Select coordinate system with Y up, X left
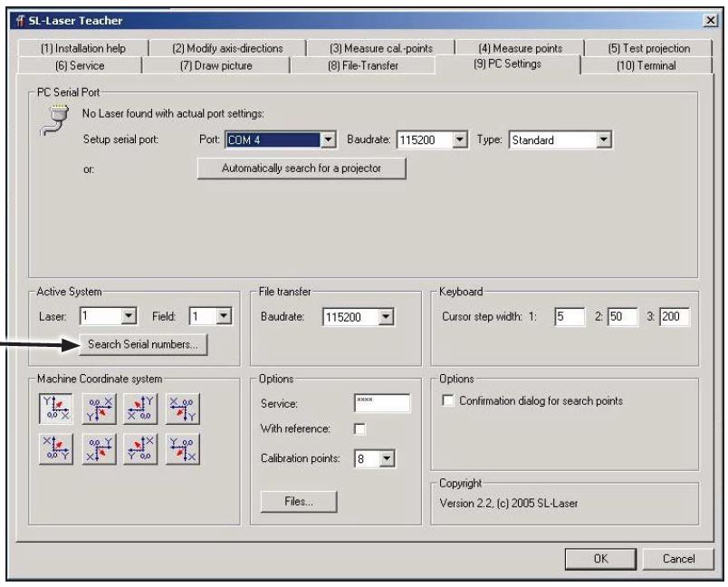Screen dimensions: 728x587 [x=140, y=409]
